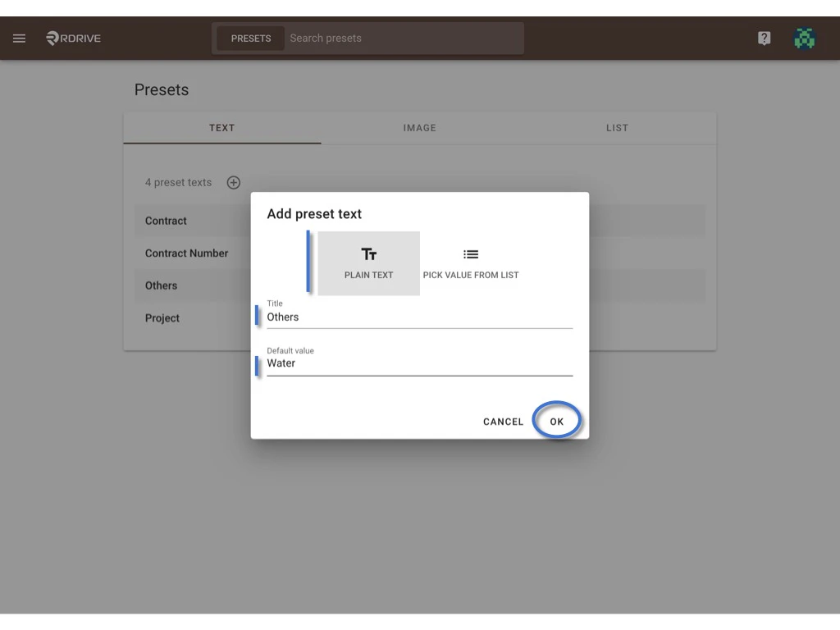Click the Search presets field
The image size is (840, 630).
coord(402,38)
